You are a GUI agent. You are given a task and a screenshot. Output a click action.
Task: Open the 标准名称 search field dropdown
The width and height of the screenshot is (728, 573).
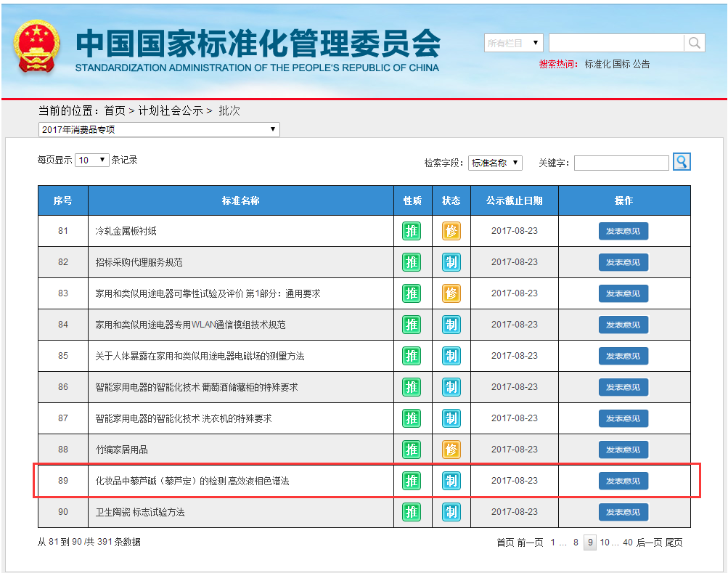[x=495, y=163]
